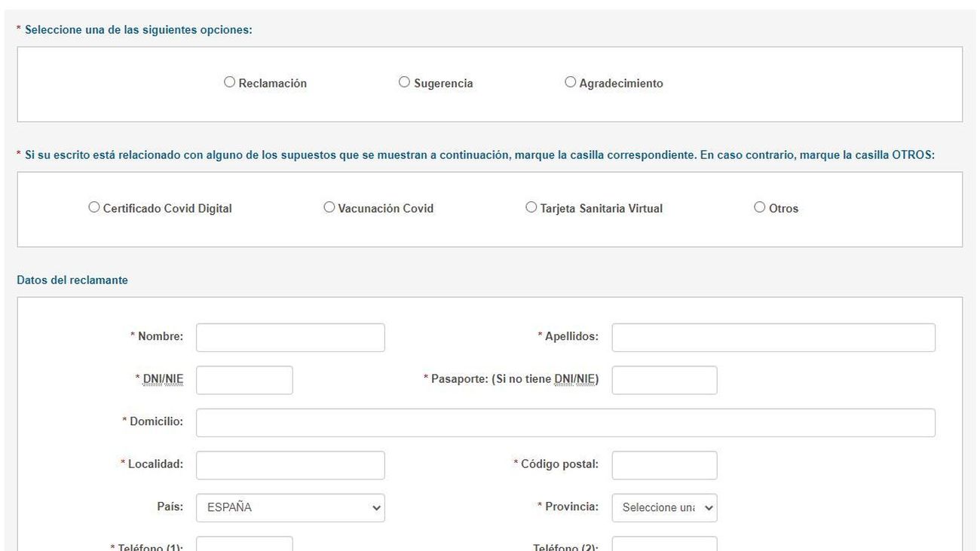The width and height of the screenshot is (980, 551).
Task: Click the Domicilio address field
Action: click(565, 423)
